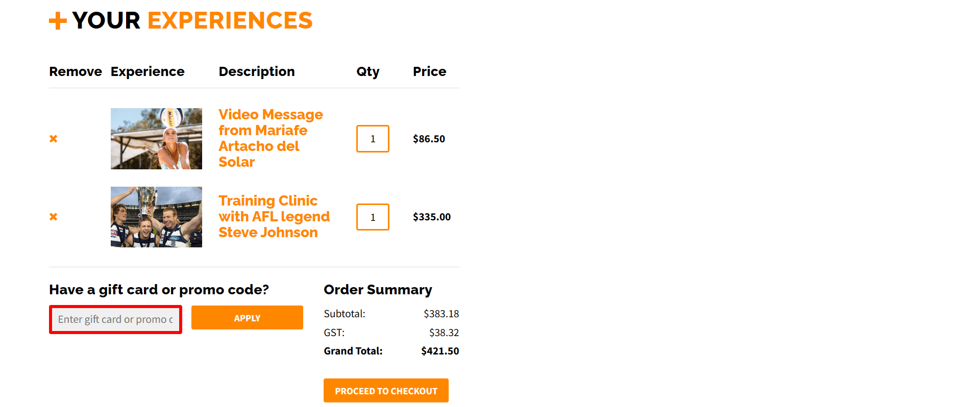The height and width of the screenshot is (407, 980).
Task: Click the Description column header
Action: coord(257,71)
